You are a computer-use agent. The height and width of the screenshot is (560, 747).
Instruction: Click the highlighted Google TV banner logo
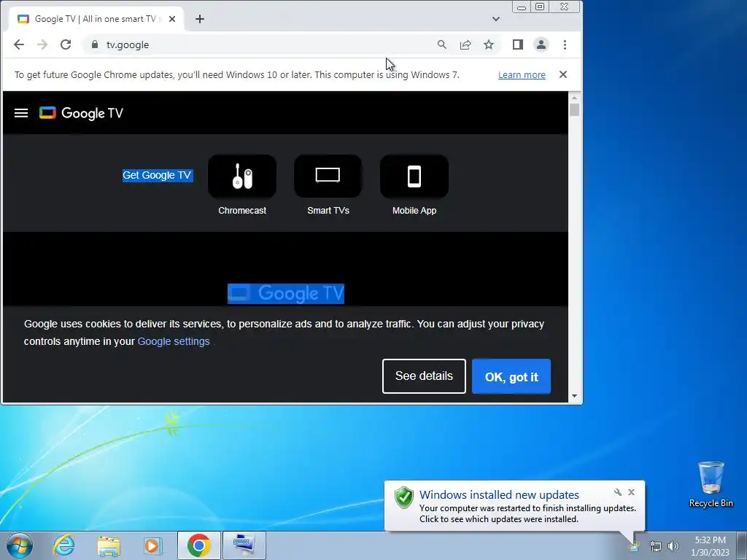286,293
